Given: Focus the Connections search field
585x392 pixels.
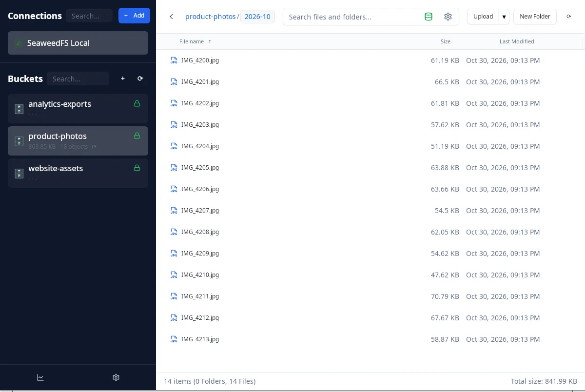Looking at the screenshot, I should tap(89, 16).
